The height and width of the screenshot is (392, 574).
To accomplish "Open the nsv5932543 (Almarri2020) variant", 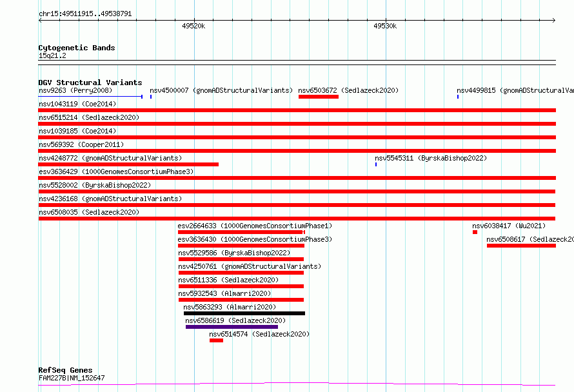I will (224, 293).
